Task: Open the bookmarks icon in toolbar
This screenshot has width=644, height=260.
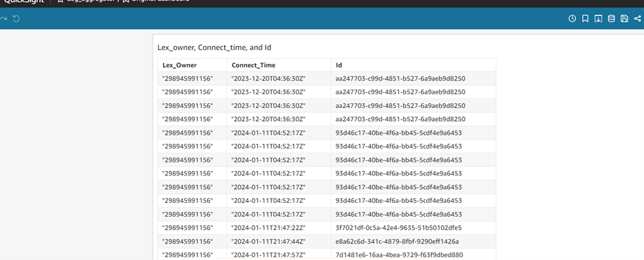Action: (x=586, y=19)
